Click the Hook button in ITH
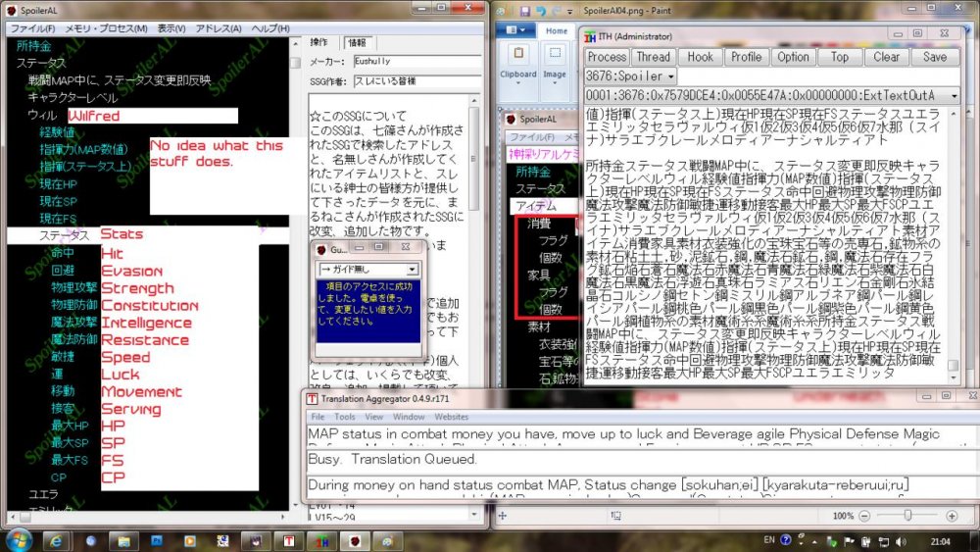980x552 pixels. pos(700,57)
